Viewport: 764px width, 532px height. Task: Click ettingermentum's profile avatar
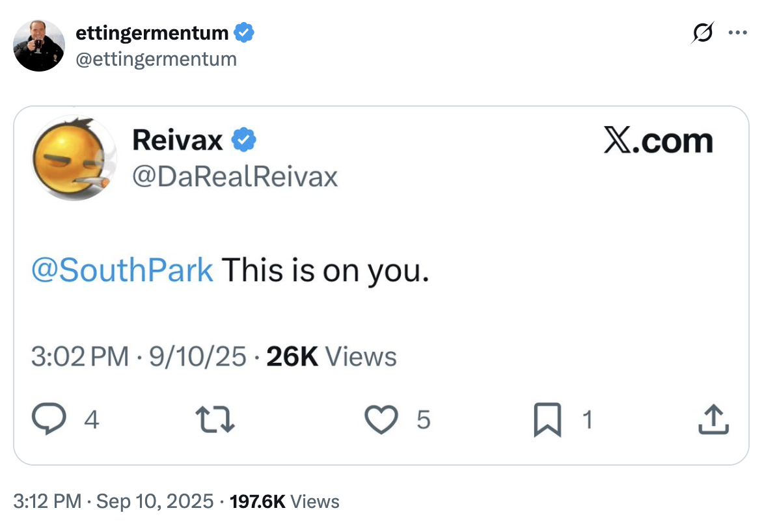click(39, 45)
